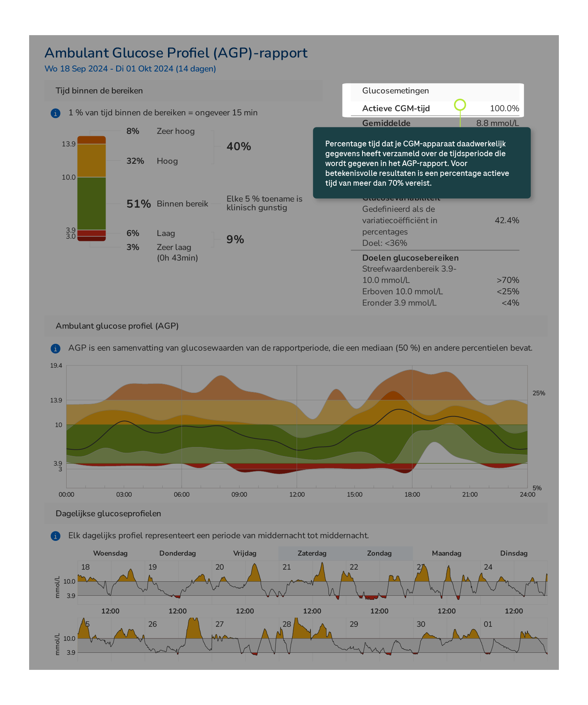Click the green 'Binnen bereik' bar segment
The image size is (588, 705).
pos(92,203)
